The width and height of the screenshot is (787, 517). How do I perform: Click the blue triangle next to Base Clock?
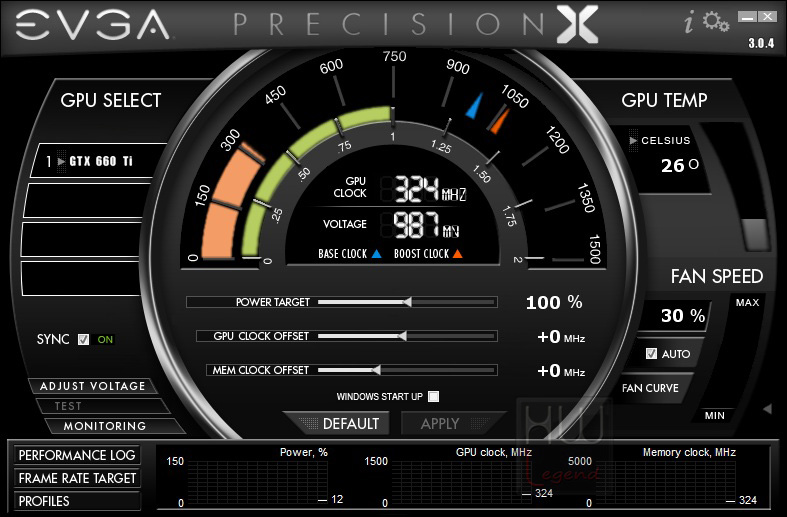(x=376, y=254)
